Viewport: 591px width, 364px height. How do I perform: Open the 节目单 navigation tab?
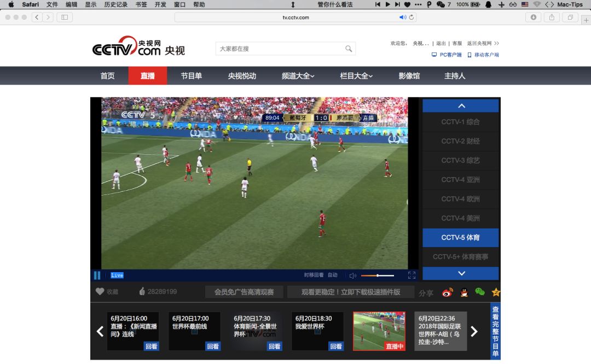(191, 76)
